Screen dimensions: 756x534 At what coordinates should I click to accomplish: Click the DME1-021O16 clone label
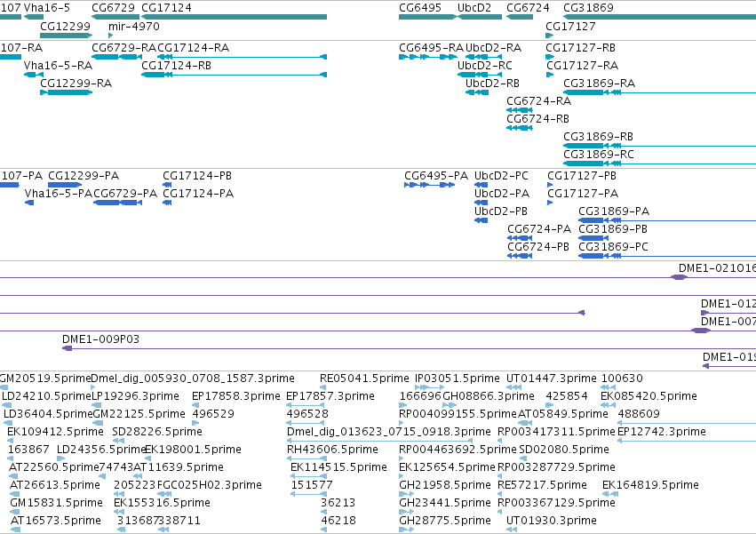click(x=717, y=268)
